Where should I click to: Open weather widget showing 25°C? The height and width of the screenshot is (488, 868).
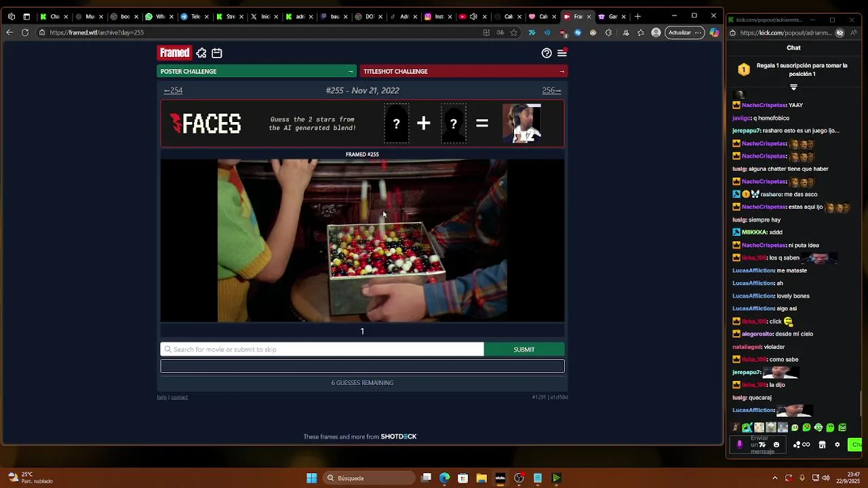28,478
